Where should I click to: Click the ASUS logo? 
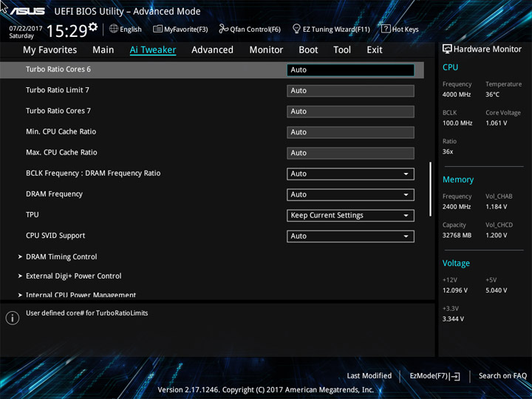pyautogui.click(x=27, y=11)
